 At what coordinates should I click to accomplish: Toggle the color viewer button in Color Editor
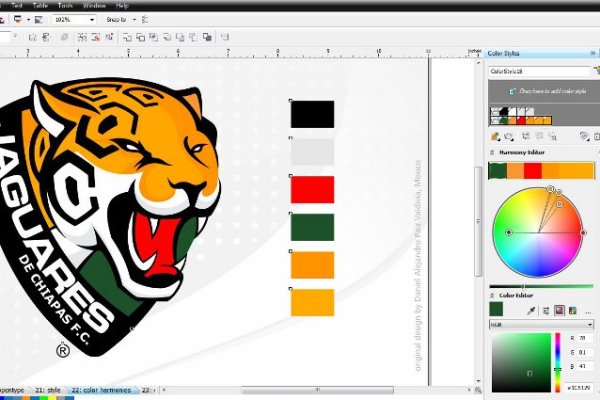point(559,310)
